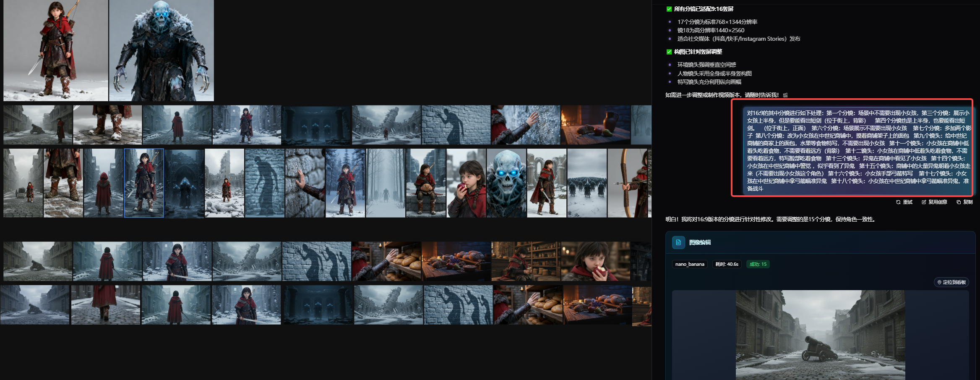Click the 耗时: 40.6s duration tag
This screenshot has height=380, width=980.
tap(727, 264)
